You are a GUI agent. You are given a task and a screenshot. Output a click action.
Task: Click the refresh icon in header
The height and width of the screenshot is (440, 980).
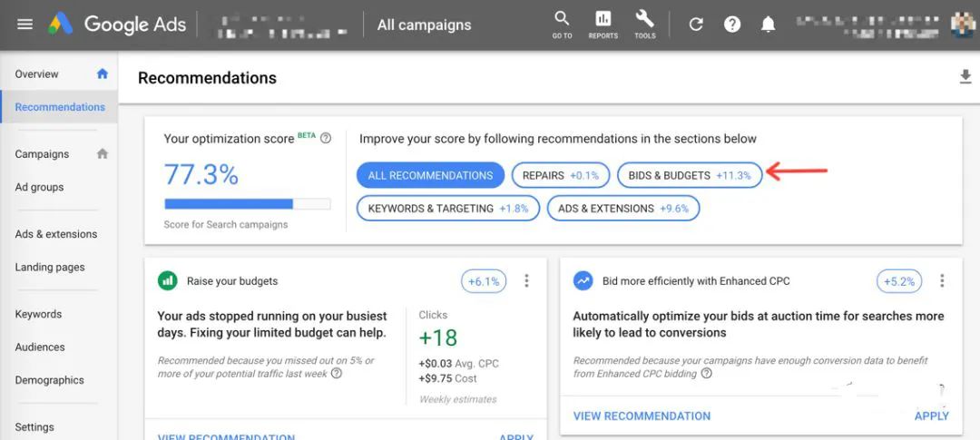coord(696,24)
